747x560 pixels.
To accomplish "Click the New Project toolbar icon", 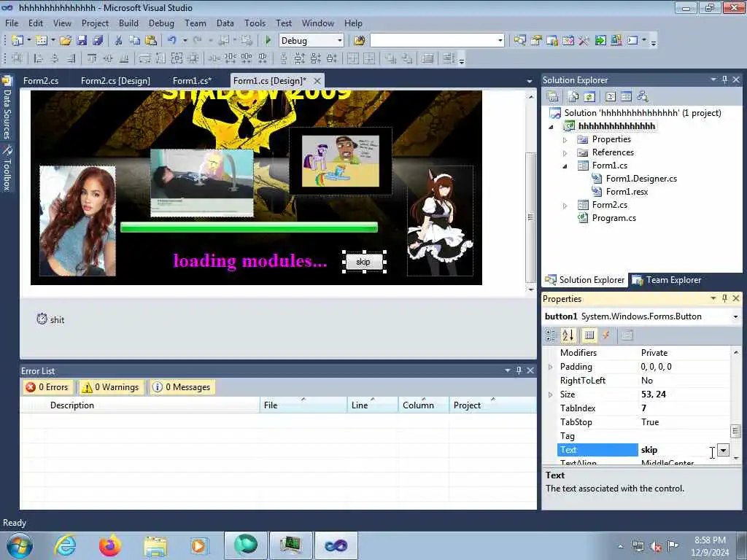I will [18, 41].
